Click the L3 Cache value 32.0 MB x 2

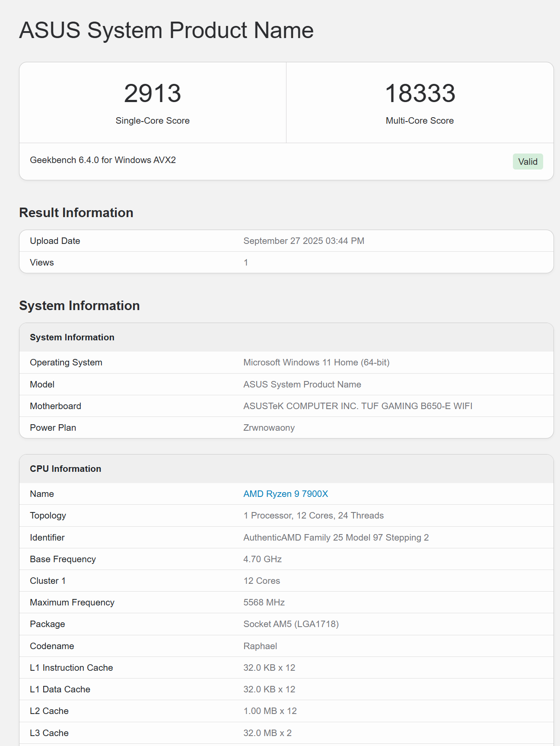coord(267,733)
